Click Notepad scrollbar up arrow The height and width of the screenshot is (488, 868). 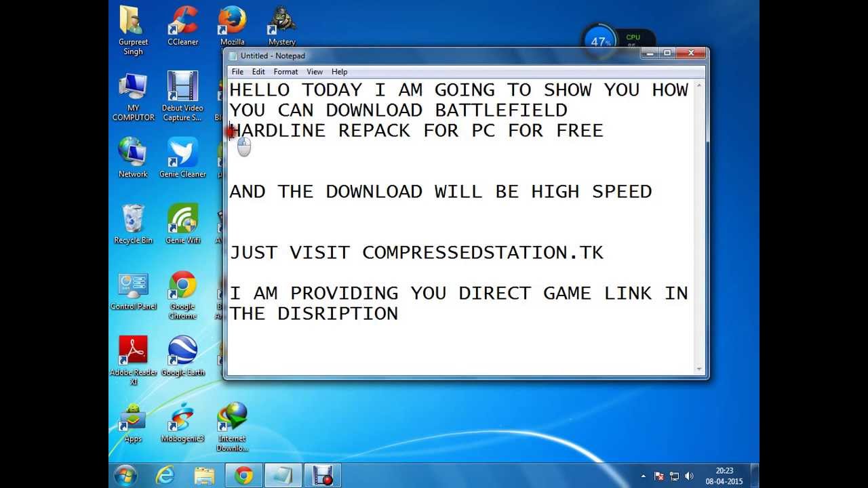point(699,85)
